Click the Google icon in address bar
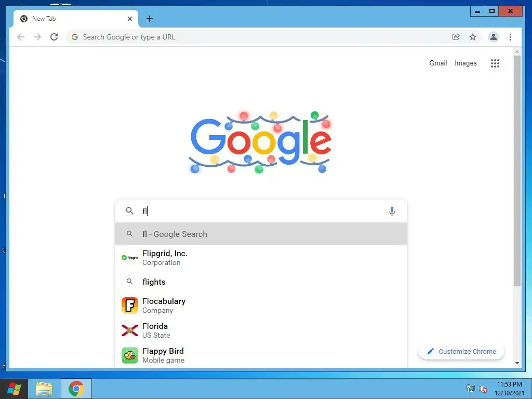 75,37
